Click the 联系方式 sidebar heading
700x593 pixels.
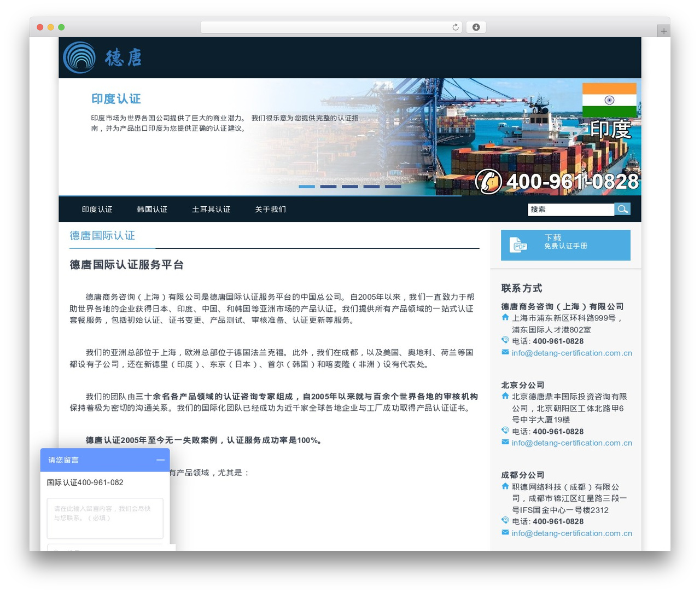pos(522,288)
